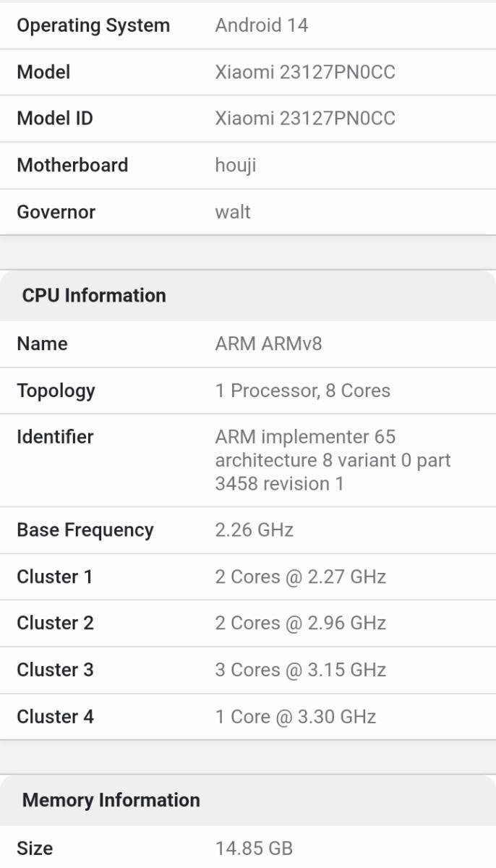Select the 14.85 GB memory size

click(x=254, y=848)
